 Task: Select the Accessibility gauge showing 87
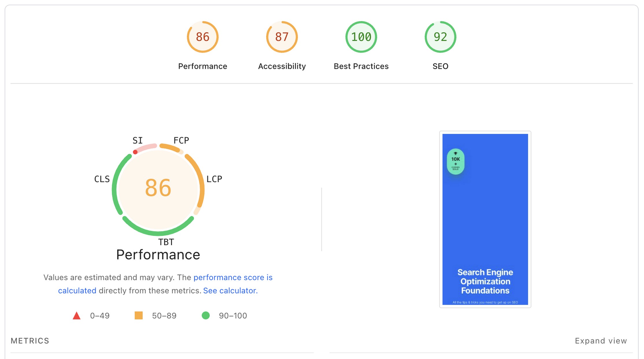point(281,37)
